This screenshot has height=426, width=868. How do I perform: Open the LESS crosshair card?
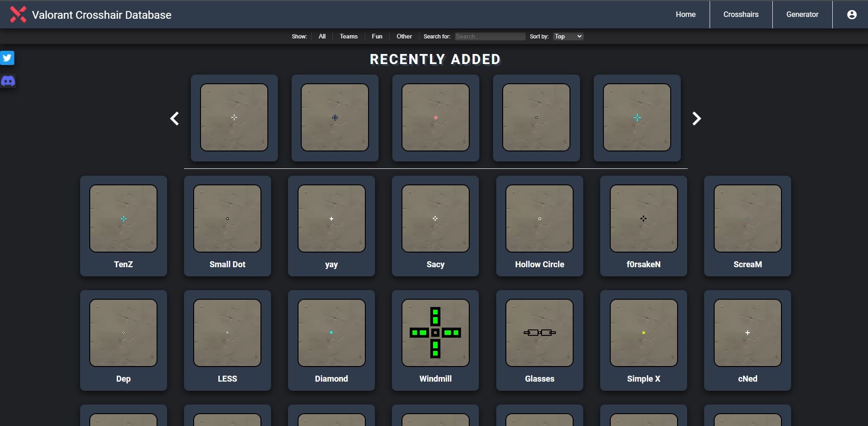point(228,340)
